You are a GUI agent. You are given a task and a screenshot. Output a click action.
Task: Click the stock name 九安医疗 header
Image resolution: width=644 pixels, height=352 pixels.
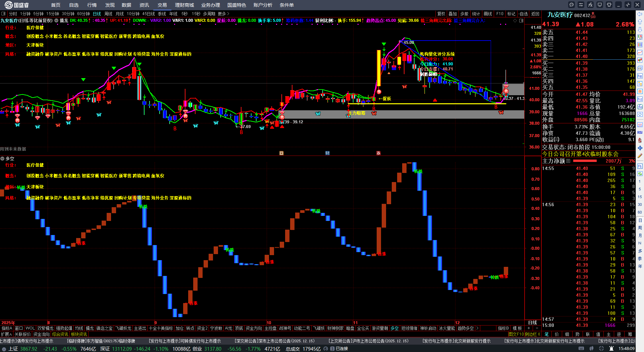(x=560, y=15)
